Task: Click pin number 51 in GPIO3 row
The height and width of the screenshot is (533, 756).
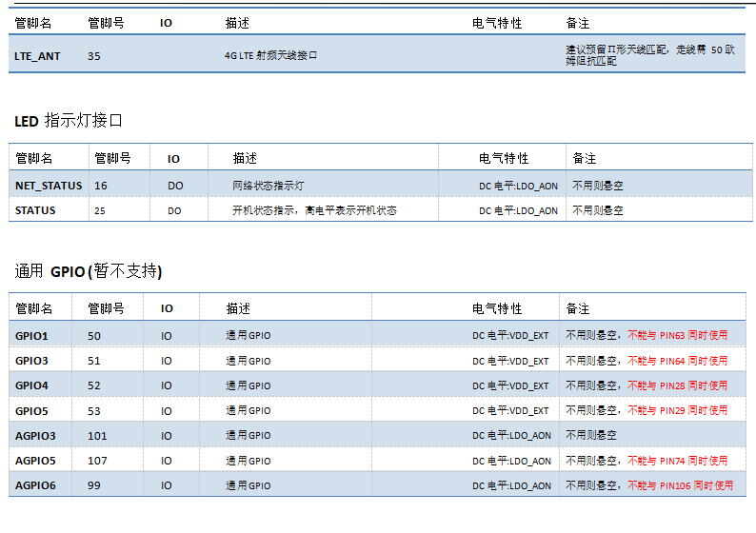Action: click(94, 361)
